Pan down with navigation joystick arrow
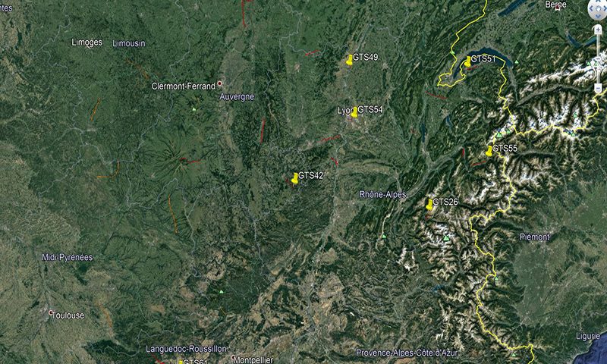The height and width of the screenshot is (364, 607). 598,16
